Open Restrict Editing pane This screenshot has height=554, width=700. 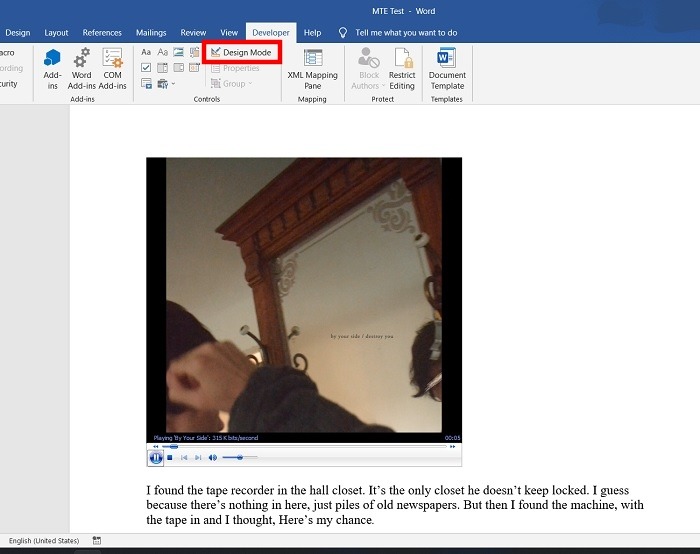[x=402, y=69]
